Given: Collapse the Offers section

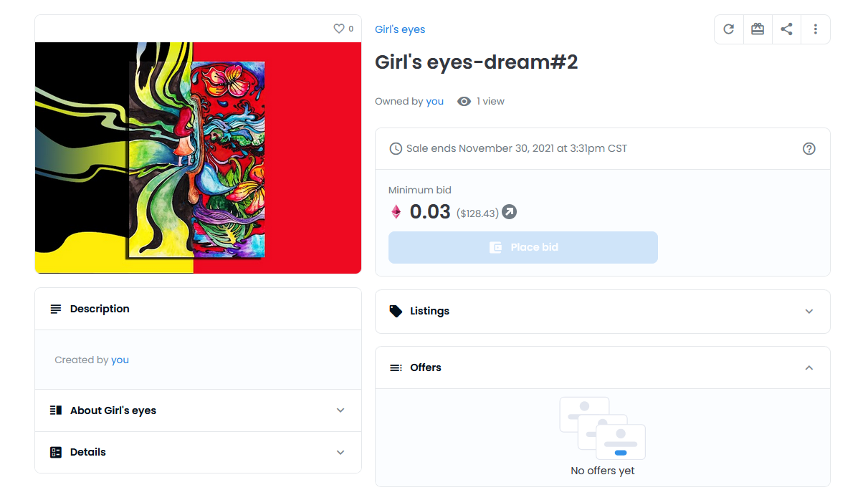Looking at the screenshot, I should [603, 367].
